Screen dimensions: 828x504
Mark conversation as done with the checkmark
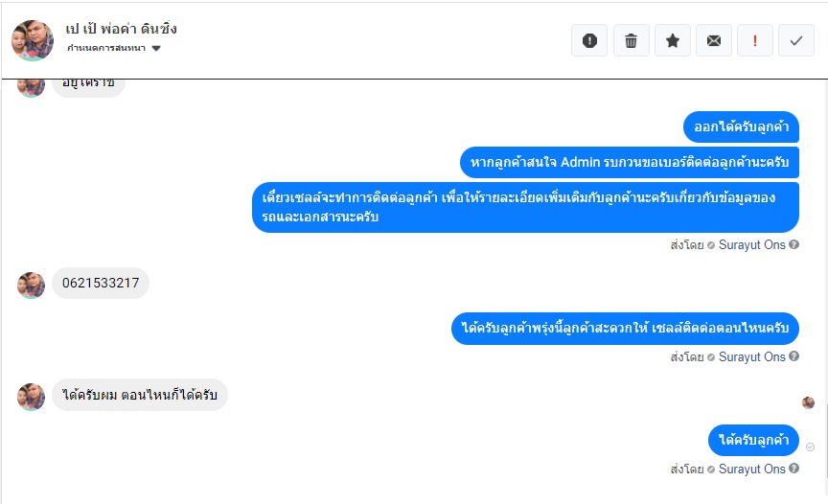796,40
